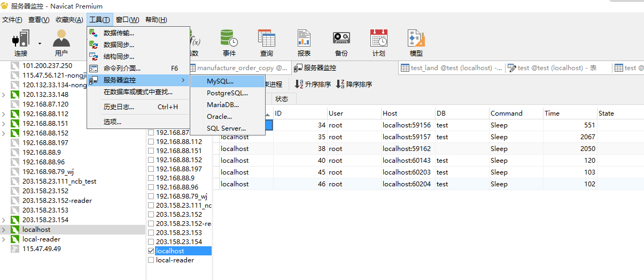Open the 模型 (Model) toolbar icon
Viewport: 644px width, 280px height.
[x=416, y=43]
